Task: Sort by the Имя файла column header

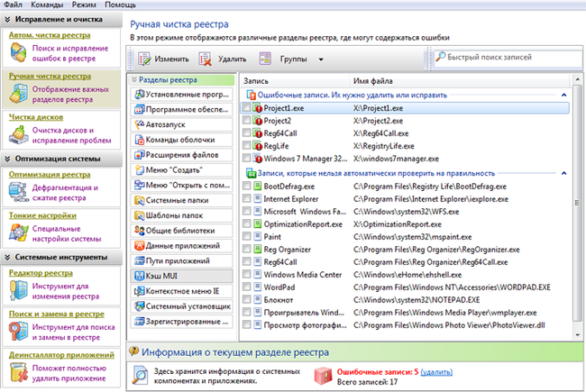Action: [459, 81]
